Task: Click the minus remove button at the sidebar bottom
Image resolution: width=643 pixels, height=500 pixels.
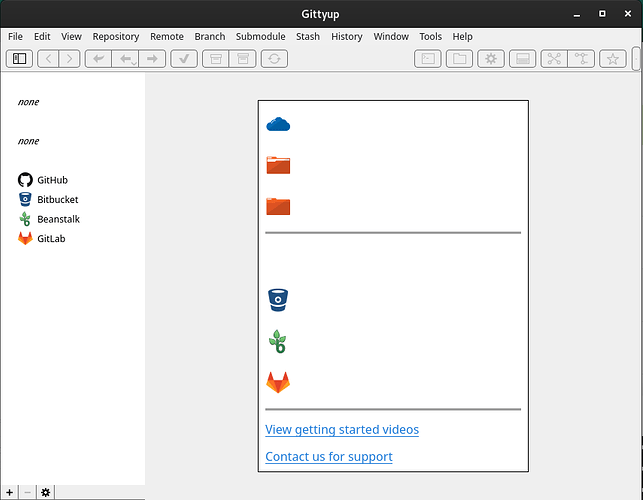Action: 27,492
